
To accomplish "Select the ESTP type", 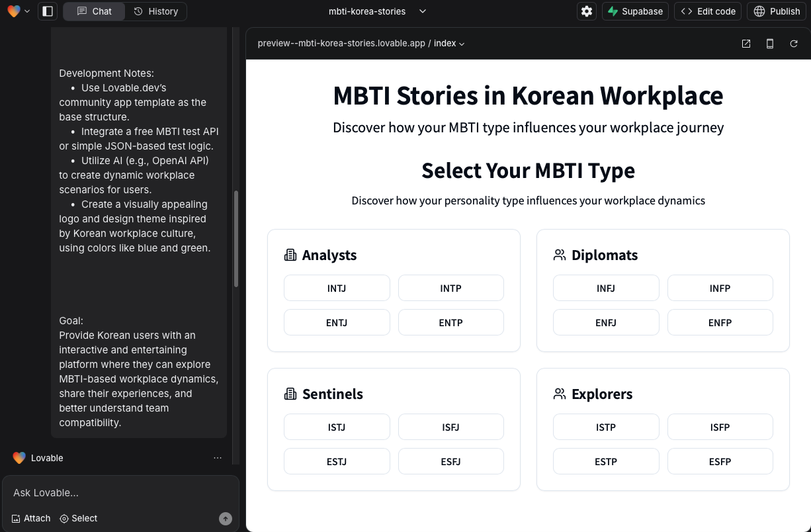I will click(x=606, y=462).
